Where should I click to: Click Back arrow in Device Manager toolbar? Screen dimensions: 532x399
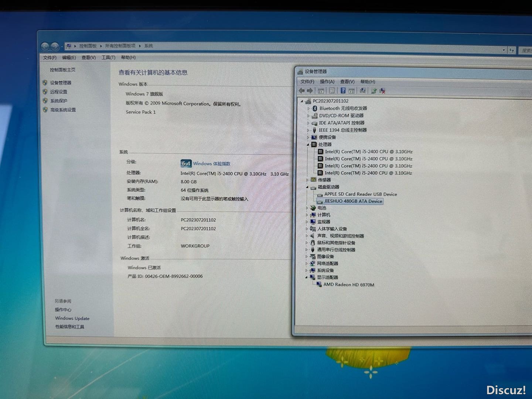302,91
